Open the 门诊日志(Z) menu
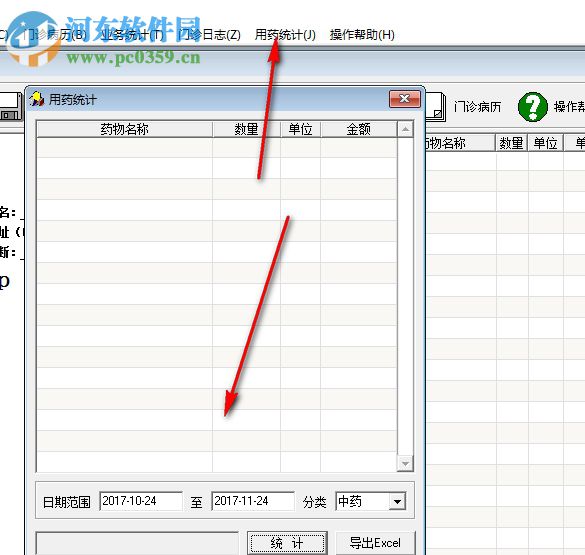Viewport: 585px width, 555px height. (209, 35)
